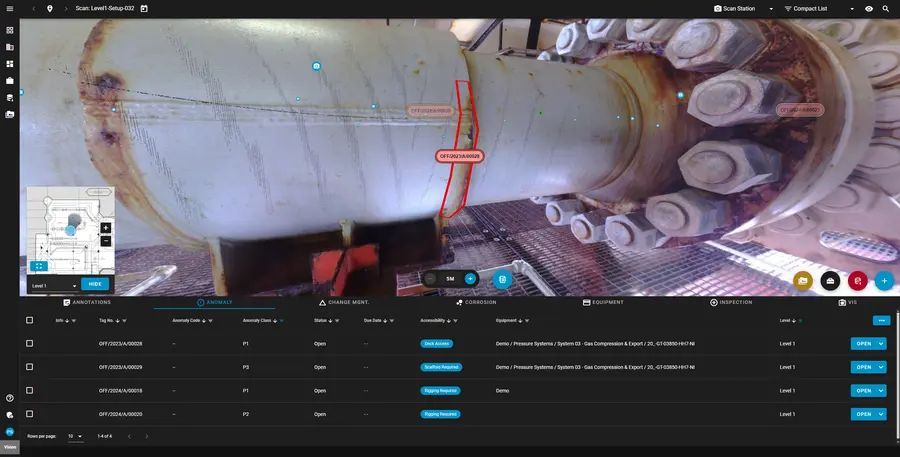
Task: Switch to the Corrosion tab
Action: click(476, 302)
